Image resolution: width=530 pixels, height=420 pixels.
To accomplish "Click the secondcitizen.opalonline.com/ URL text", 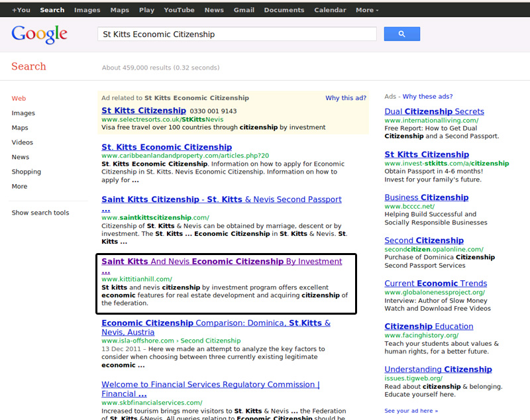I will tap(434, 249).
